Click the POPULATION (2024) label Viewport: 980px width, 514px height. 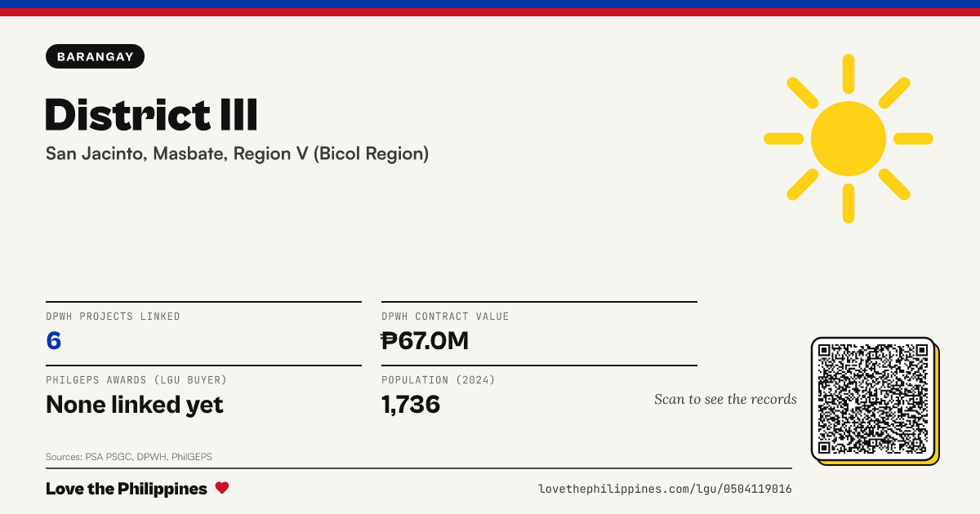click(439, 380)
